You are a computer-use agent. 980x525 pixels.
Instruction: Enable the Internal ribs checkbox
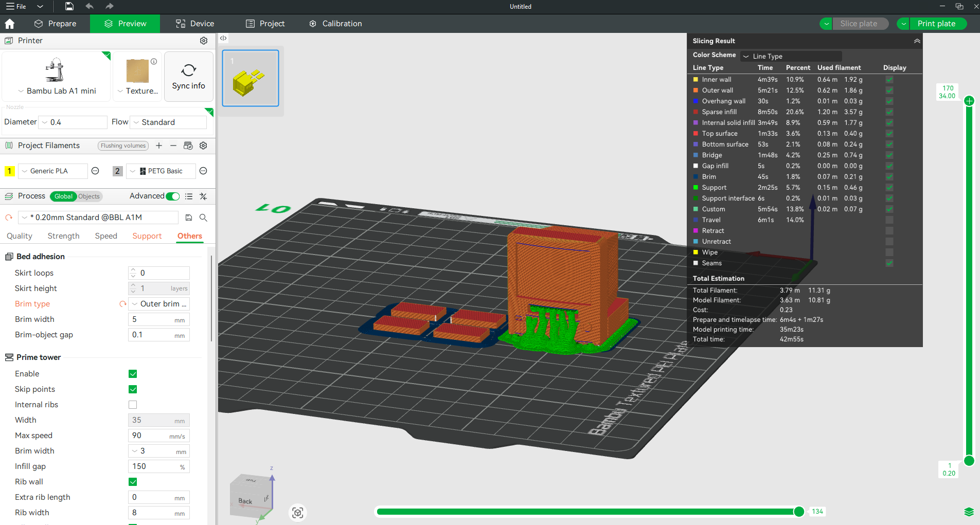[x=133, y=405]
